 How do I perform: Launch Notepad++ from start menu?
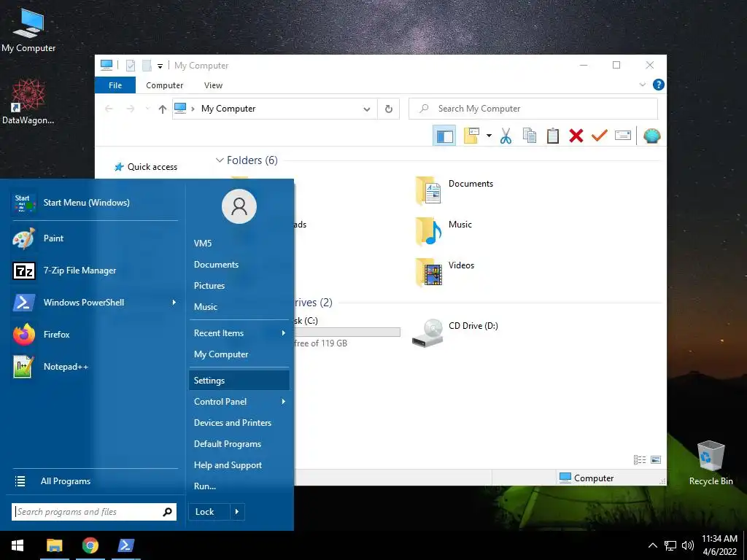click(x=94, y=367)
